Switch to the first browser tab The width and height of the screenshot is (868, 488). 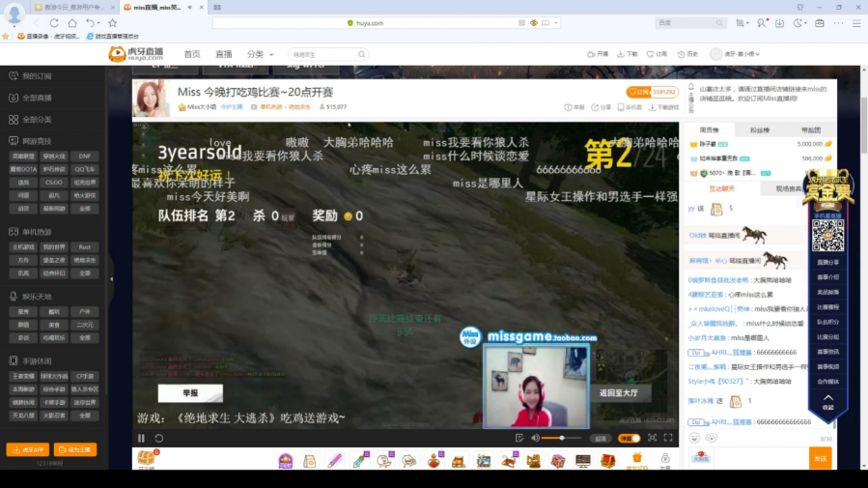click(x=74, y=7)
